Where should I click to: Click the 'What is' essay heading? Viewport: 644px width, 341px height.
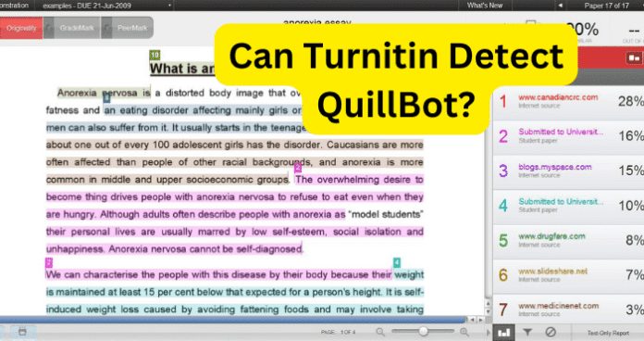click(182, 69)
